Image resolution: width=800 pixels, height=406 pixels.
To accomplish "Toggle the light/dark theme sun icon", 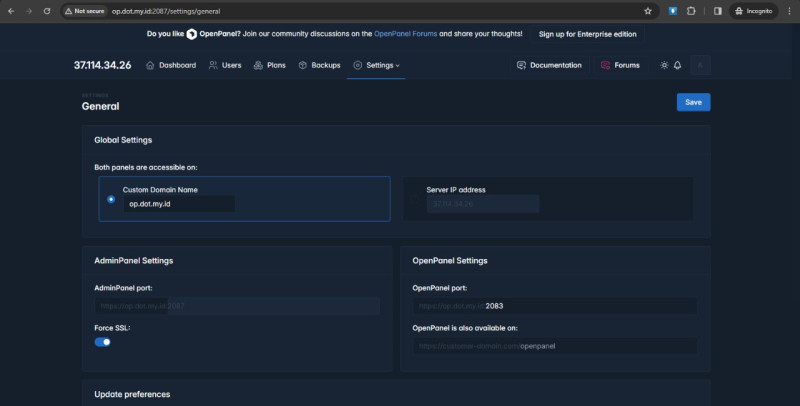I will click(664, 65).
